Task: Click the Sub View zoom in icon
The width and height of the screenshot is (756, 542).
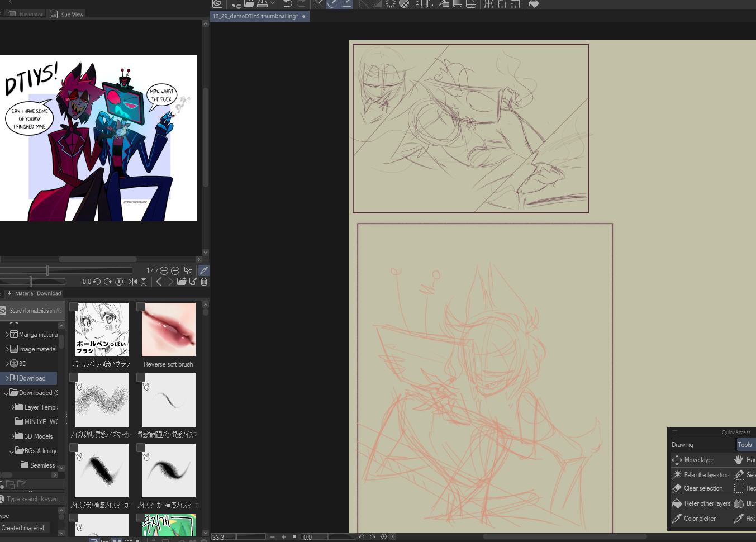Action: pyautogui.click(x=175, y=270)
